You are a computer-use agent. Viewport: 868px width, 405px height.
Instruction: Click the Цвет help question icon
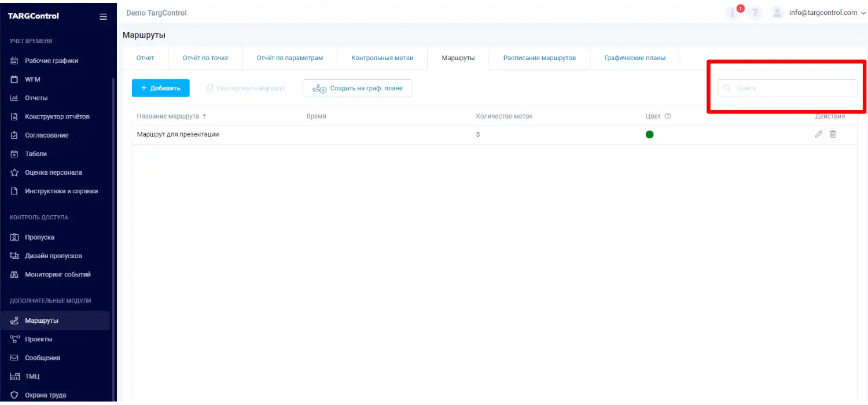coord(668,116)
